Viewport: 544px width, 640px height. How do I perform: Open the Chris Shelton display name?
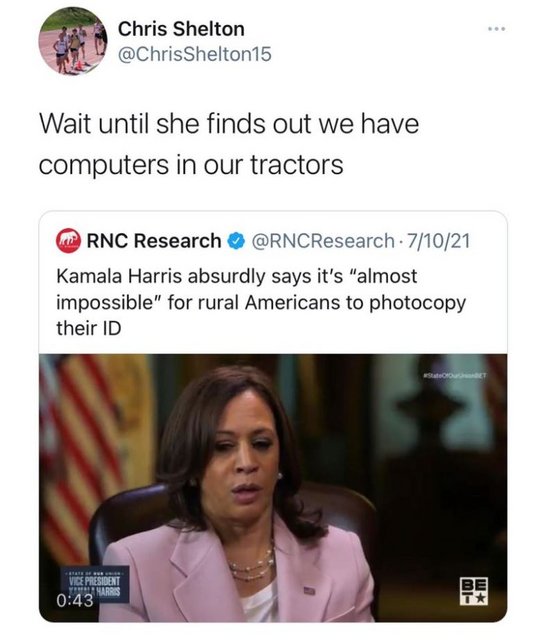click(x=181, y=29)
